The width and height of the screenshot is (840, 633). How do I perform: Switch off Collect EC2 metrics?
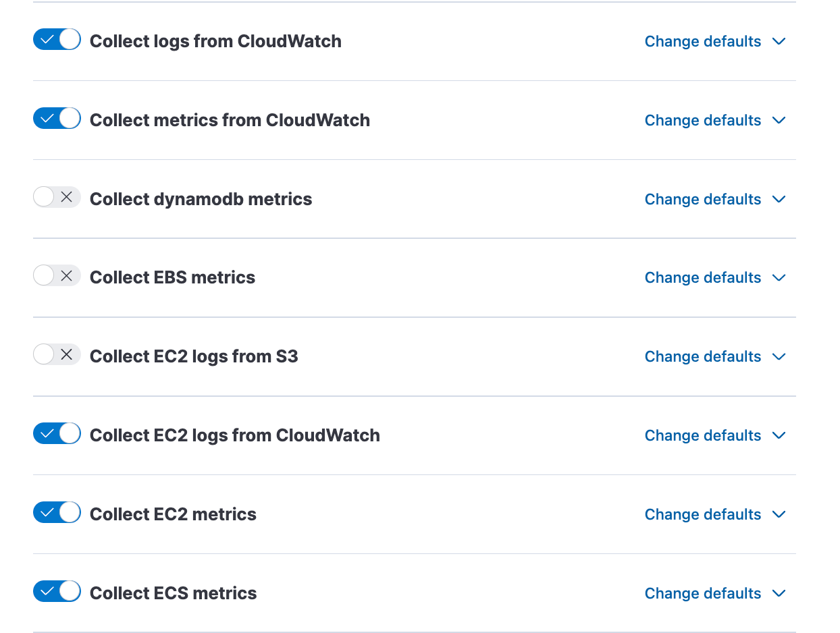pyautogui.click(x=57, y=513)
